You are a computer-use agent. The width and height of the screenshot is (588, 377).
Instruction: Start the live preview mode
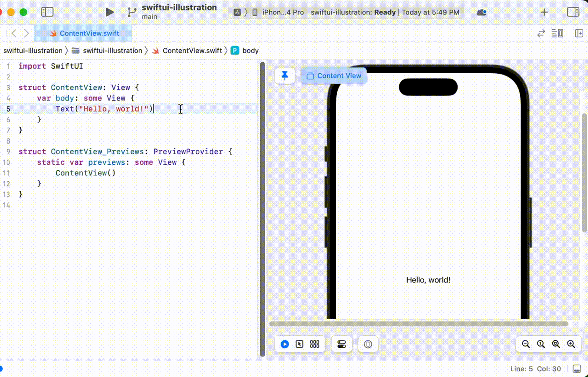coord(285,344)
